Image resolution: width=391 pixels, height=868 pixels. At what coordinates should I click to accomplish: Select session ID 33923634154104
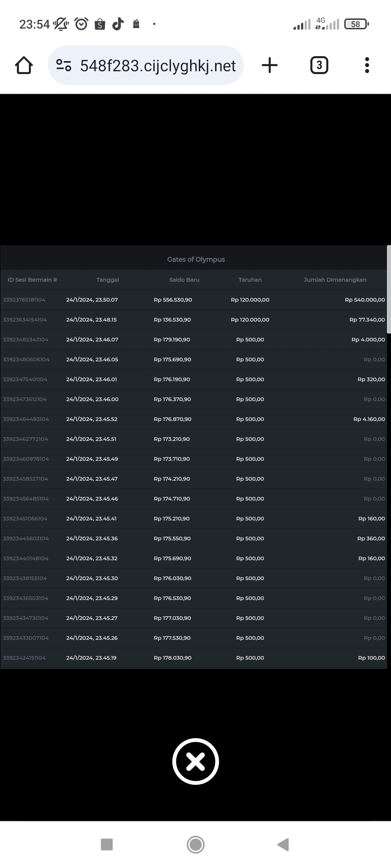click(x=25, y=320)
